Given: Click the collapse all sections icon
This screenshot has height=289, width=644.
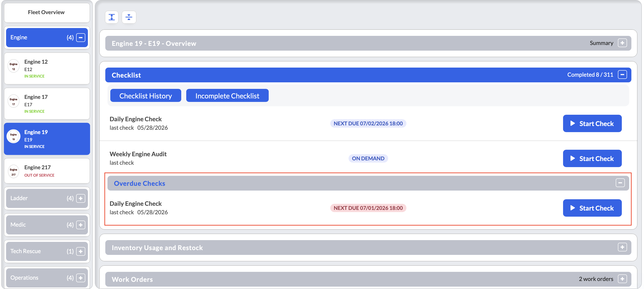Looking at the screenshot, I should point(129,17).
